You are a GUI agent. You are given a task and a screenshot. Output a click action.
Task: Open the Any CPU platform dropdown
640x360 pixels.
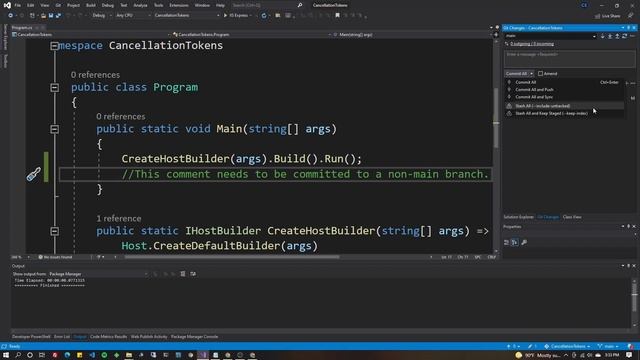[133, 16]
